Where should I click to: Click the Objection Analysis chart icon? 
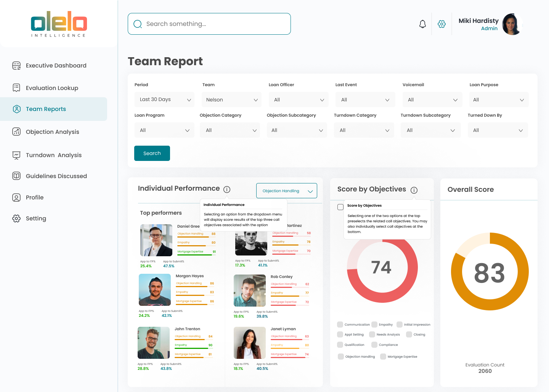point(16,132)
